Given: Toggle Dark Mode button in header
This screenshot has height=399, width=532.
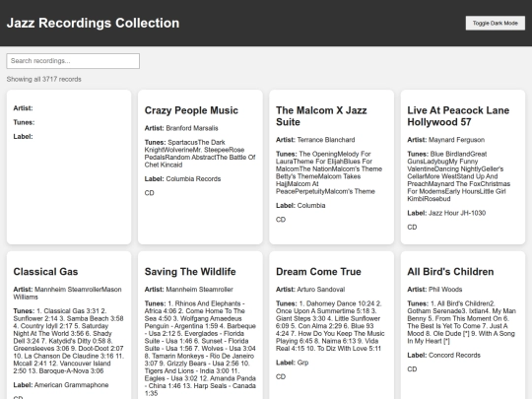Looking at the screenshot, I should (495, 23).
